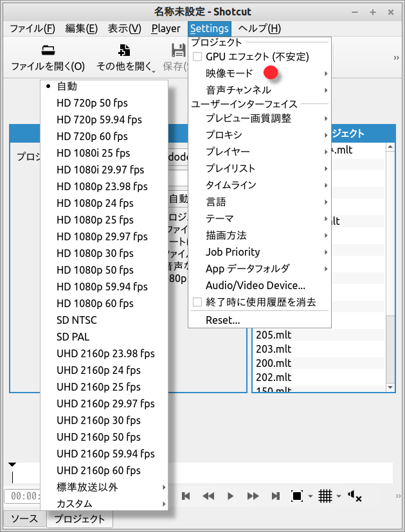405x532 pixels.
Task: Toggle 終了時に使用履歴を消去 checkbox
Action: click(x=198, y=302)
